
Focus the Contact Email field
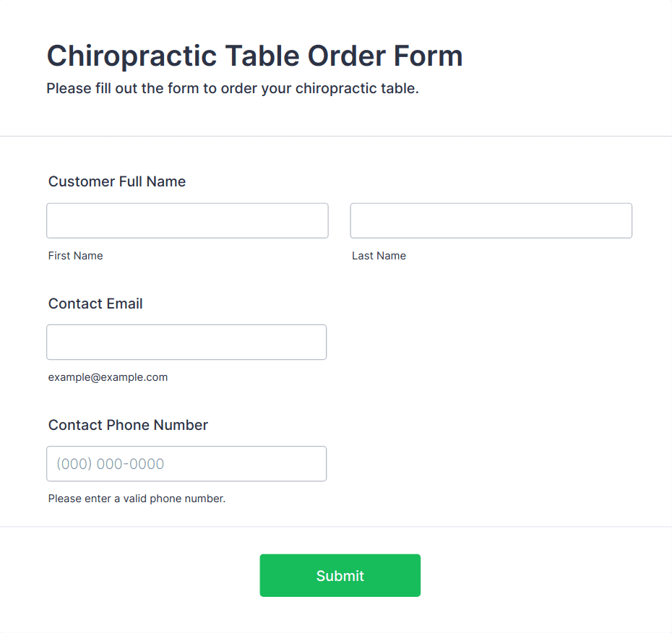[x=186, y=342]
